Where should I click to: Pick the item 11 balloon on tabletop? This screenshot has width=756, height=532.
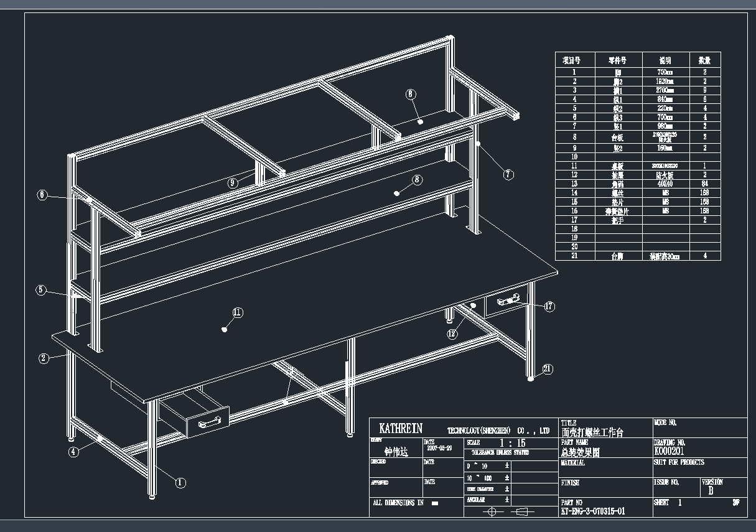click(x=237, y=312)
